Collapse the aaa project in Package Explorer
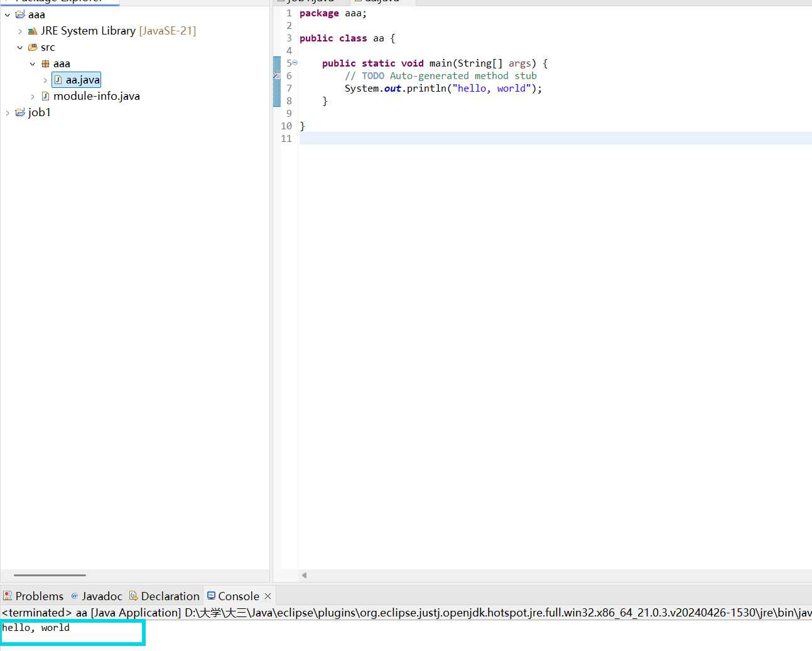The image size is (812, 651). [x=7, y=14]
